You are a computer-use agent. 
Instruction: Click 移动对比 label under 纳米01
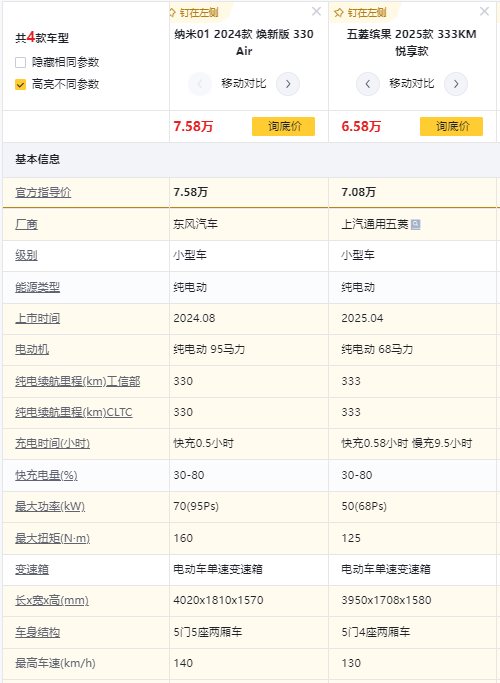click(244, 84)
